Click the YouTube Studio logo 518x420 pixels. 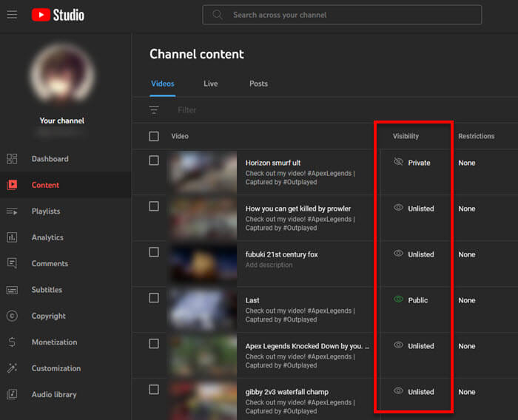tap(58, 15)
